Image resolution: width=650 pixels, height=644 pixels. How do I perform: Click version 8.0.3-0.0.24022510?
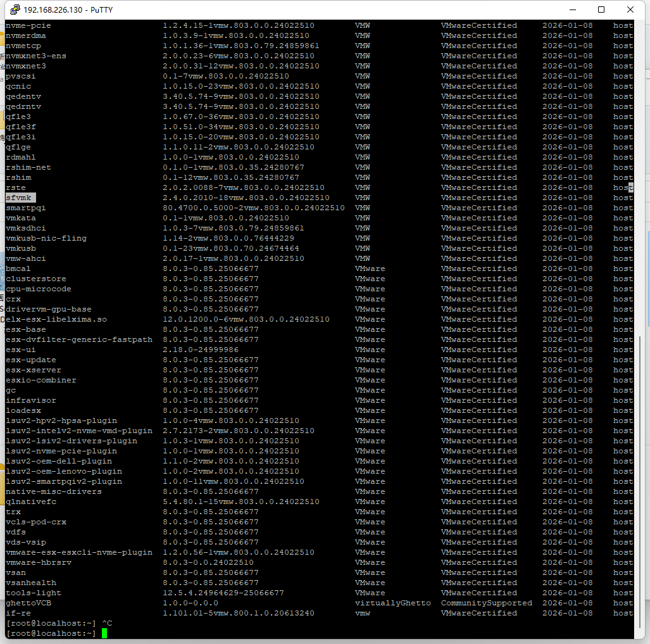(x=208, y=563)
